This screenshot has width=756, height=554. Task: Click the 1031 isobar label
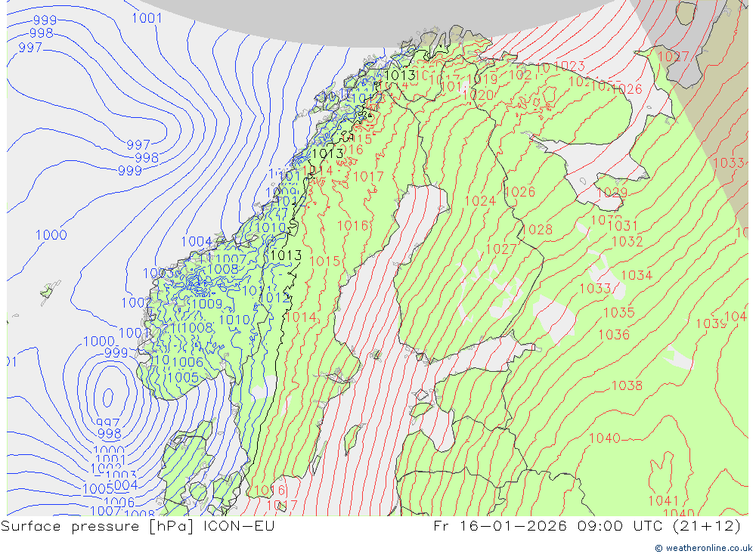(622, 226)
